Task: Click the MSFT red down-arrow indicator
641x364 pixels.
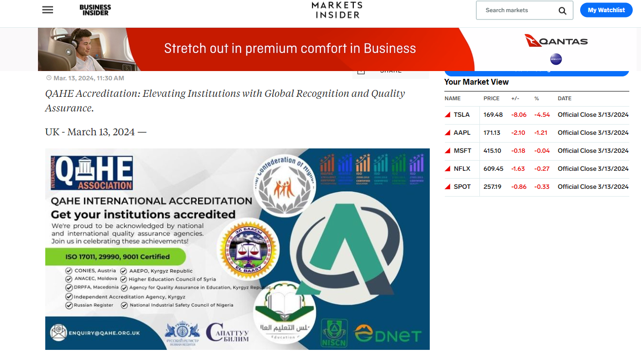Action: [x=448, y=151]
